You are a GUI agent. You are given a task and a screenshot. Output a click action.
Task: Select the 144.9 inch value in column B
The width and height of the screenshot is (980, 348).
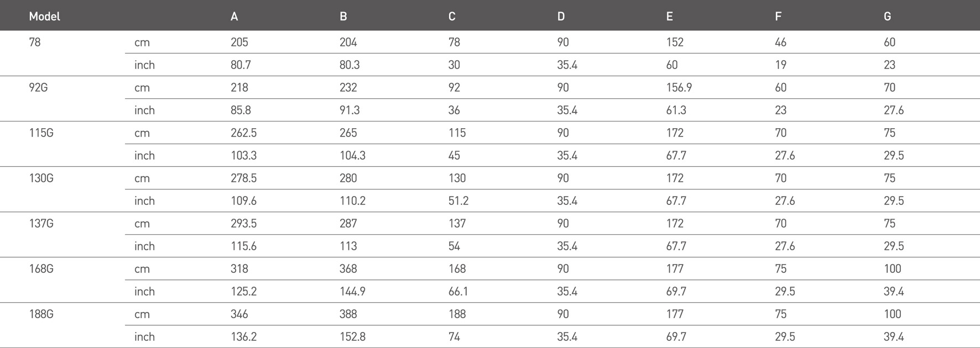click(x=352, y=291)
